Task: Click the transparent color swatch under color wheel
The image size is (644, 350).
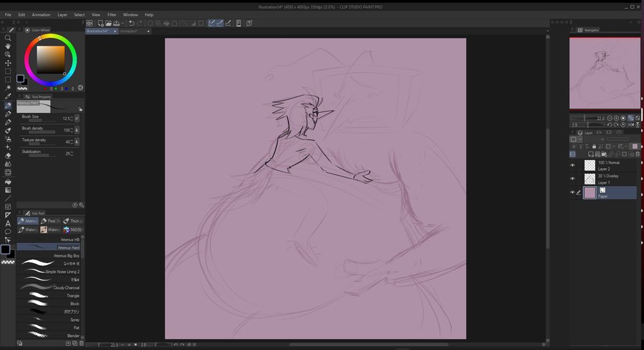Action: click(22, 89)
